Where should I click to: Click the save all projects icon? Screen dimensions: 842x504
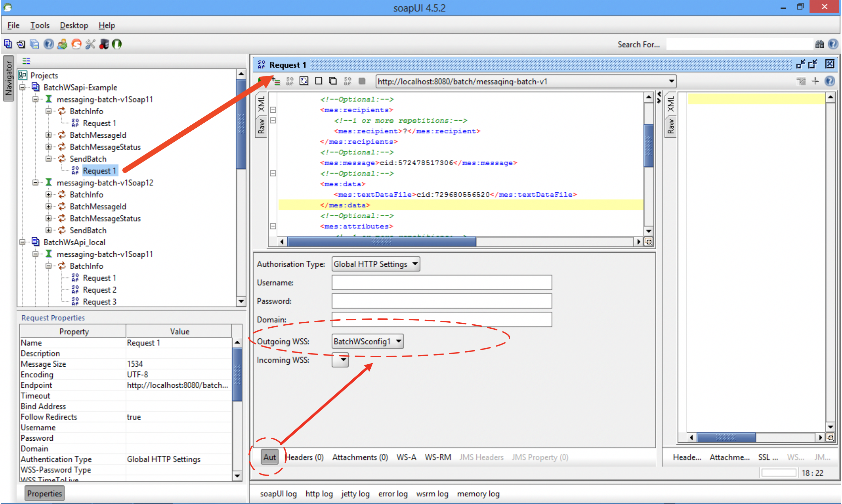(x=35, y=44)
